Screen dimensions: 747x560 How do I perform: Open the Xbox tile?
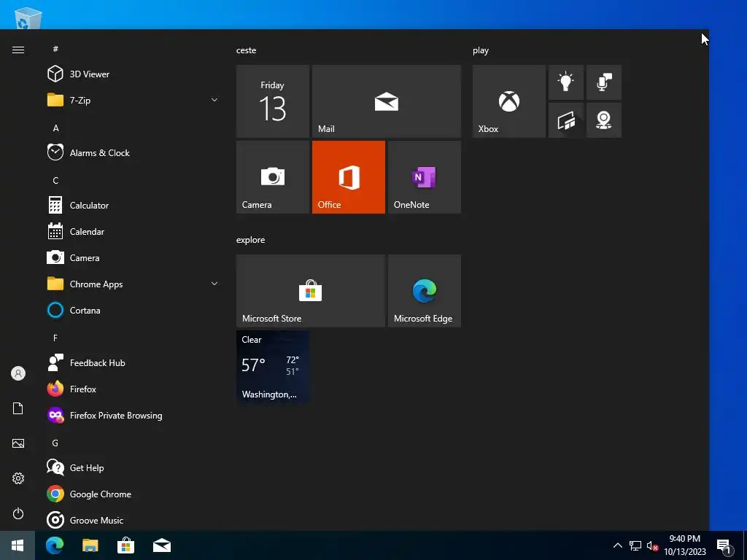point(508,101)
